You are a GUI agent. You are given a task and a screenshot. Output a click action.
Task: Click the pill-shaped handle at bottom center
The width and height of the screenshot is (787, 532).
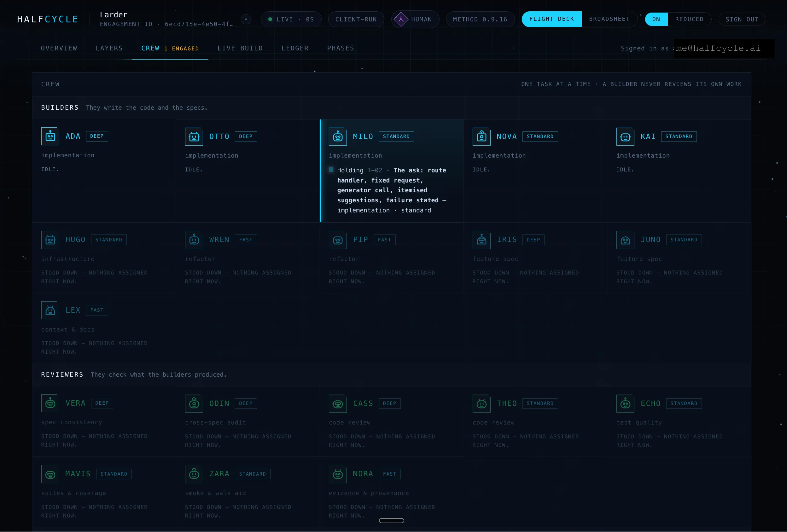(392, 520)
